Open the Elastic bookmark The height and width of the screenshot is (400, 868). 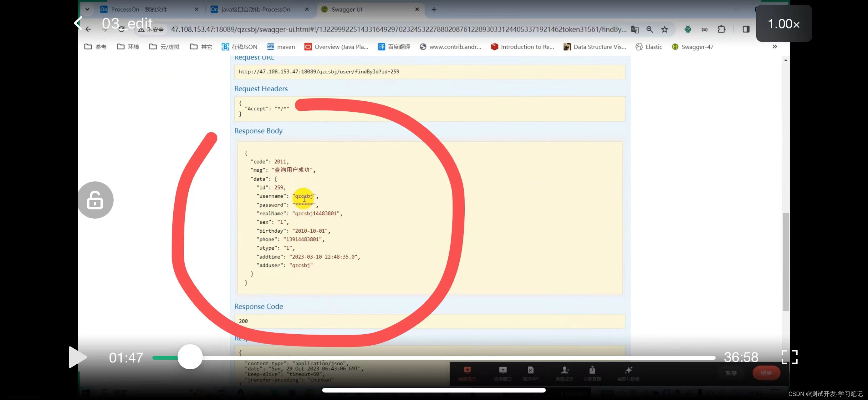[649, 47]
